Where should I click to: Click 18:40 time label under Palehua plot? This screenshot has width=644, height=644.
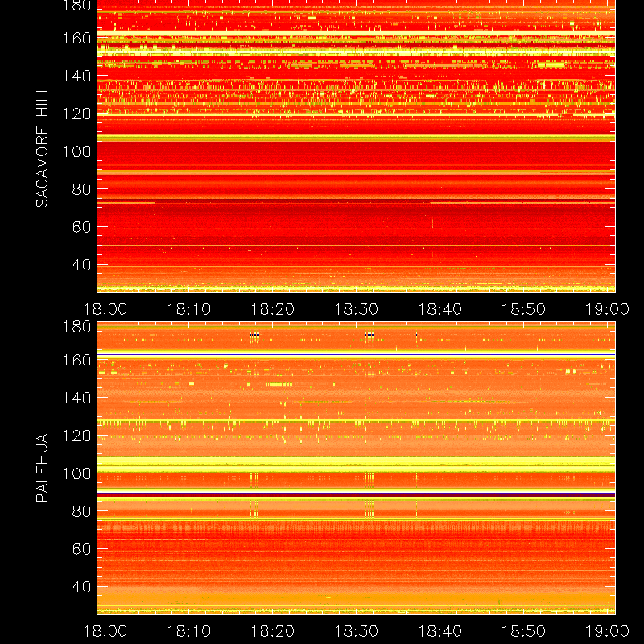[x=440, y=631]
